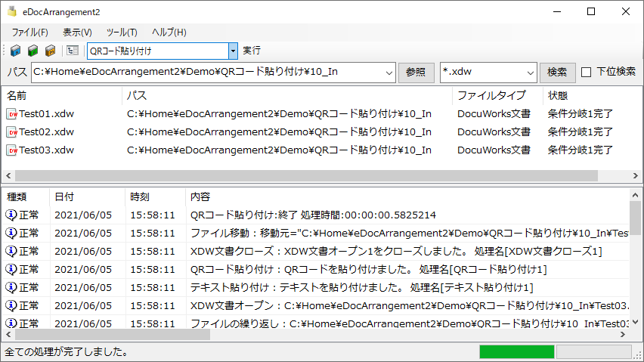Click log horizontal scrollbar right arrow
644x362 pixels.
pyautogui.click(x=623, y=335)
